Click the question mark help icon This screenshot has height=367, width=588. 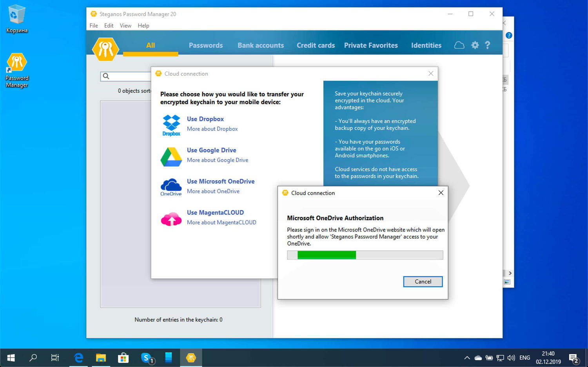pyautogui.click(x=488, y=45)
